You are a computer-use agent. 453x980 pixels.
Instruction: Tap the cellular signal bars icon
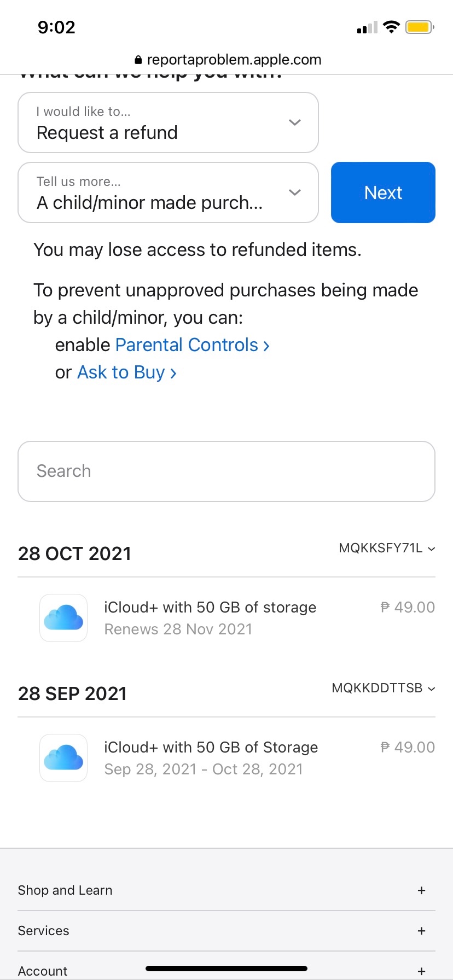point(367,28)
